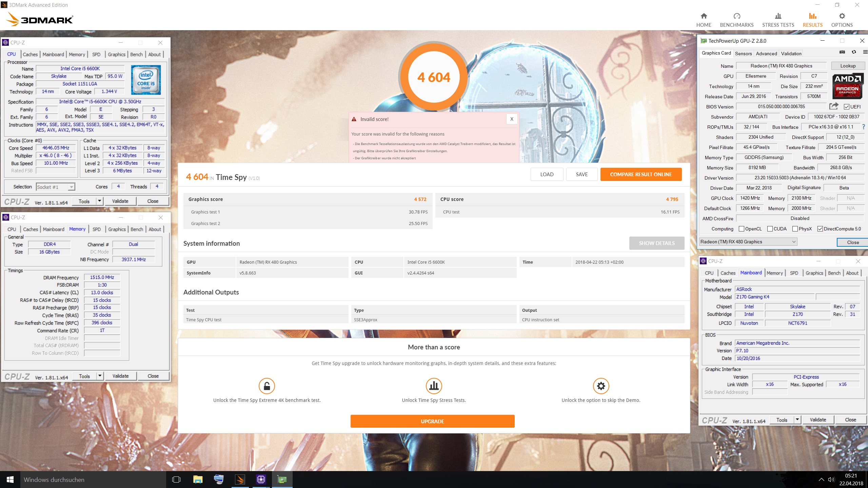Expand Tools dropdown arrow in top-left CPU-Z
This screenshot has height=488, width=868.
click(99, 201)
